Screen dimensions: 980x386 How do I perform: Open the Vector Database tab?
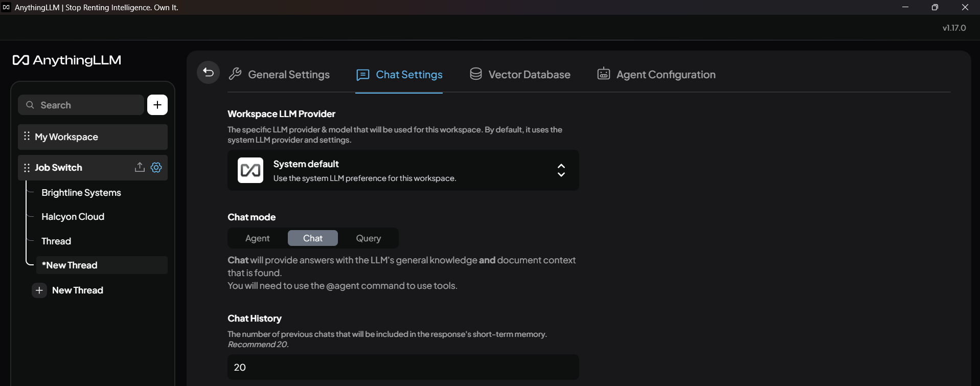(x=520, y=75)
